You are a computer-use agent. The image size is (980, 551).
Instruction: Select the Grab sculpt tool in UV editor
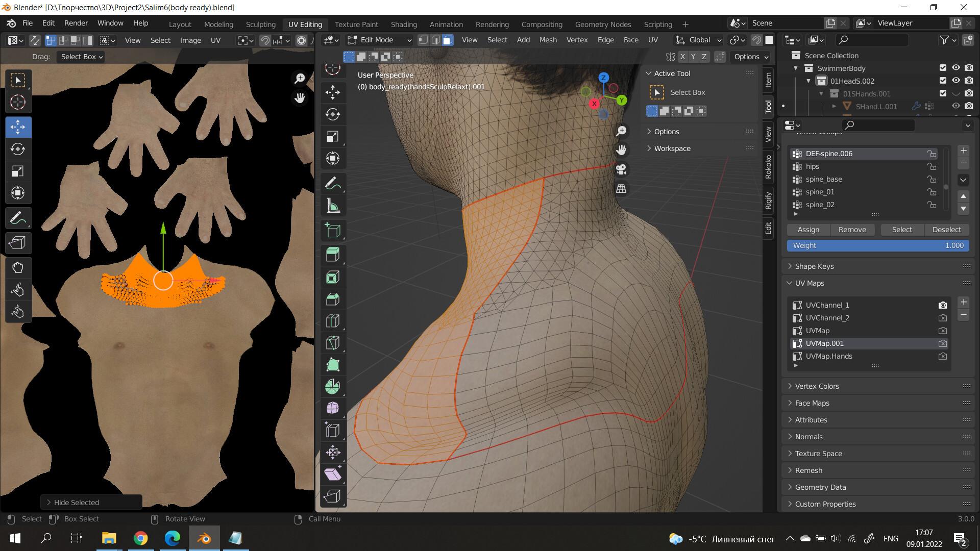[18, 268]
